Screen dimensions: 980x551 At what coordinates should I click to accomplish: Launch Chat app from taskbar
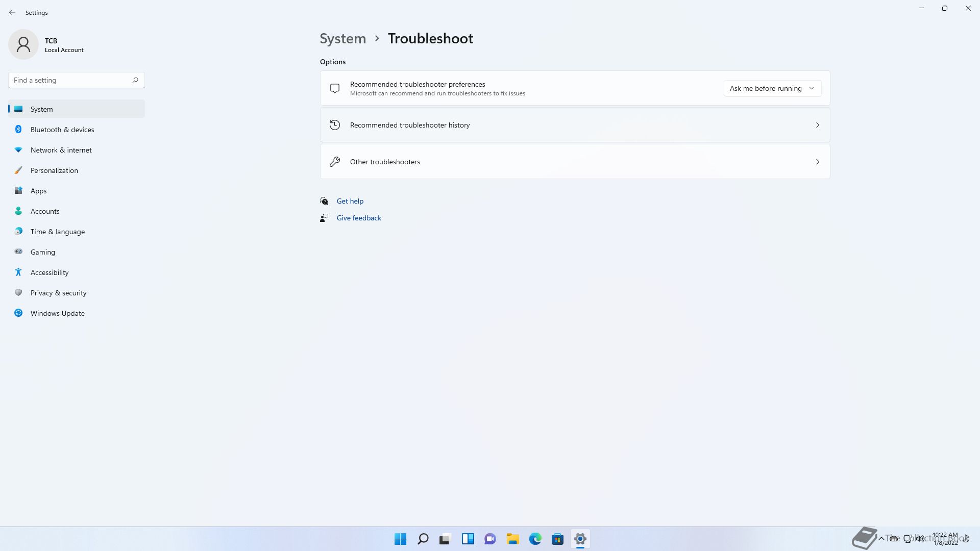tap(490, 539)
